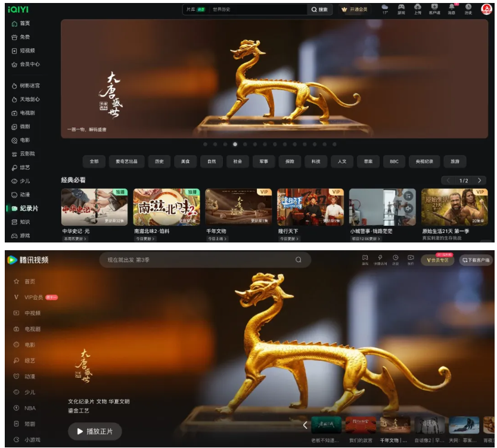
Task: Click the 下载客户端 button in Tencent Video
Action: pos(476,260)
